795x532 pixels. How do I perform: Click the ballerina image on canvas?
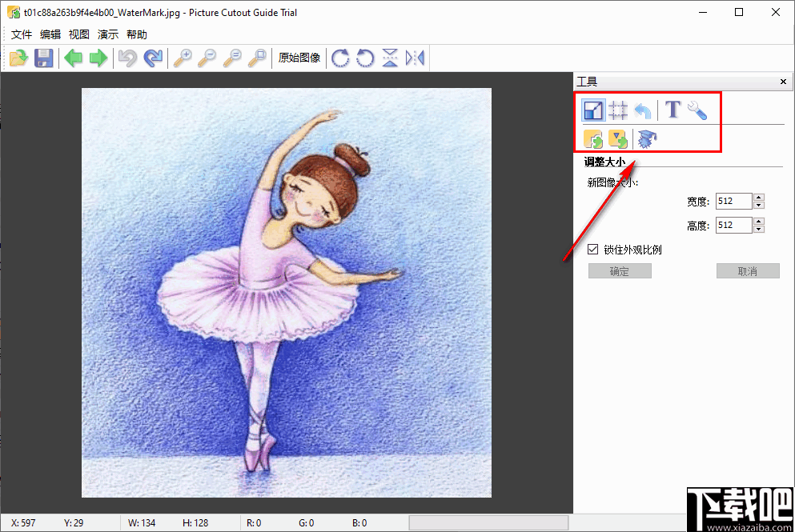coord(287,293)
